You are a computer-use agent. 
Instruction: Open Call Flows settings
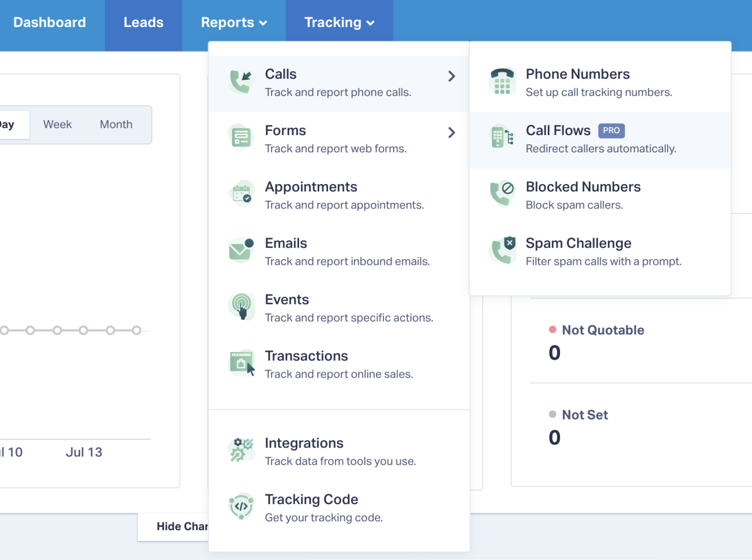(558, 130)
